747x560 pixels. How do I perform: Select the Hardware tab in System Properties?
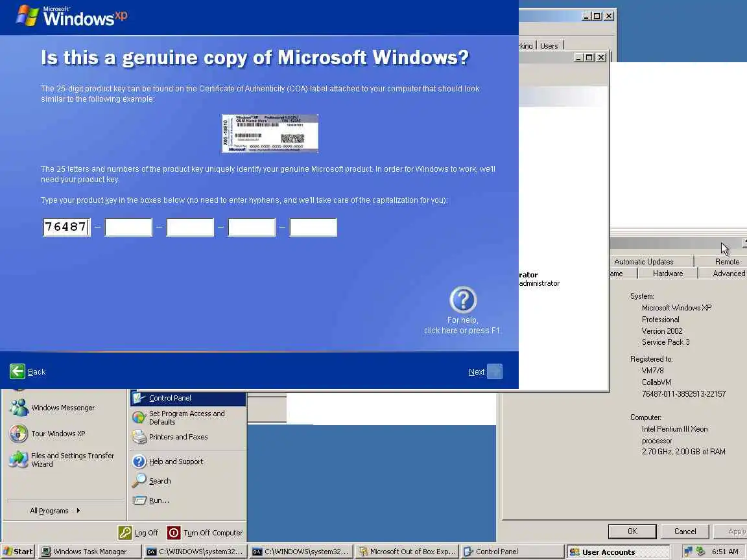click(x=667, y=274)
